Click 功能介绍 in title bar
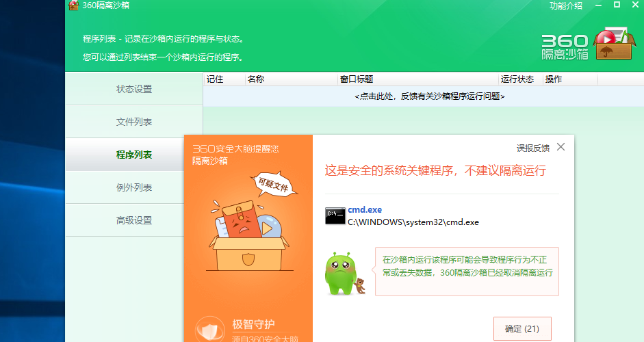644x342 pixels. coord(565,5)
